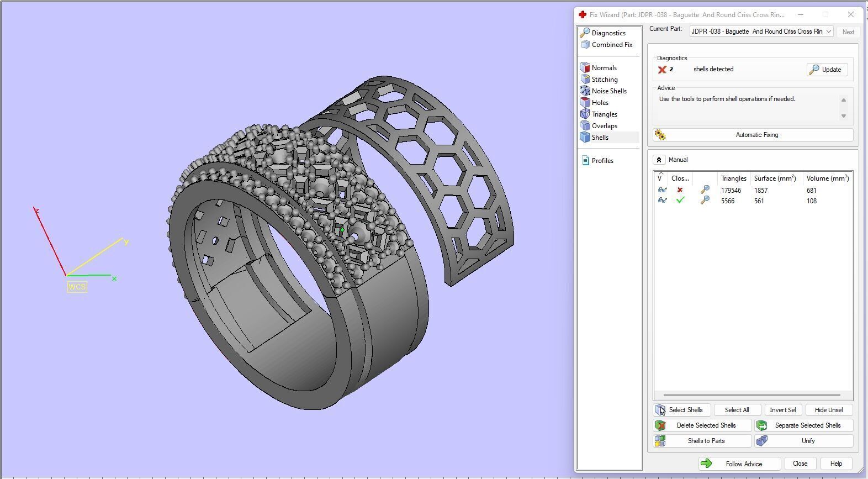
Task: Click the Profiles document icon
Action: (585, 161)
